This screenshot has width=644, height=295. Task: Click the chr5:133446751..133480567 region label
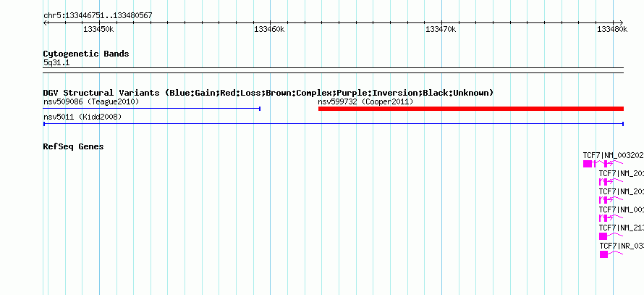pyautogui.click(x=98, y=16)
